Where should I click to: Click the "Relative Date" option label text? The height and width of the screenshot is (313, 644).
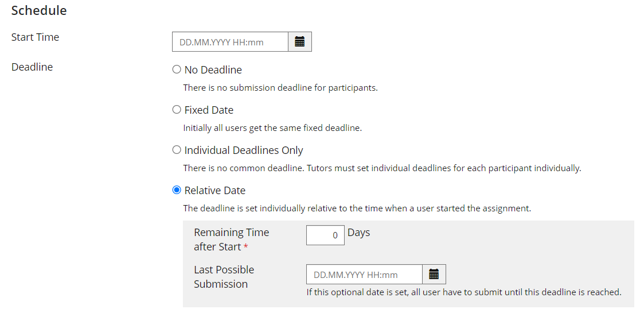coord(214,191)
